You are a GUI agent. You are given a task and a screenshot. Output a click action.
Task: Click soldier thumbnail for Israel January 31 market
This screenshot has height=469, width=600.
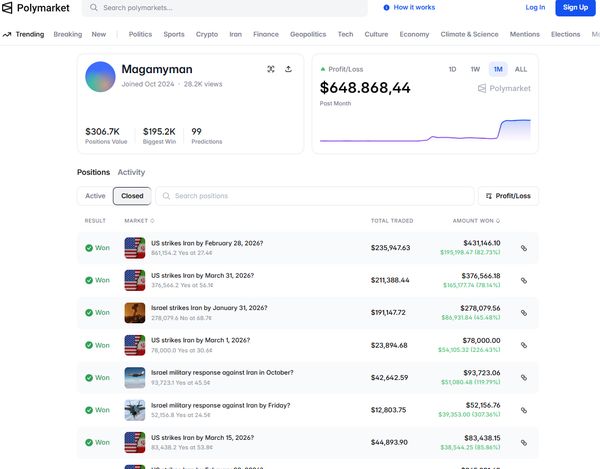[x=135, y=313]
